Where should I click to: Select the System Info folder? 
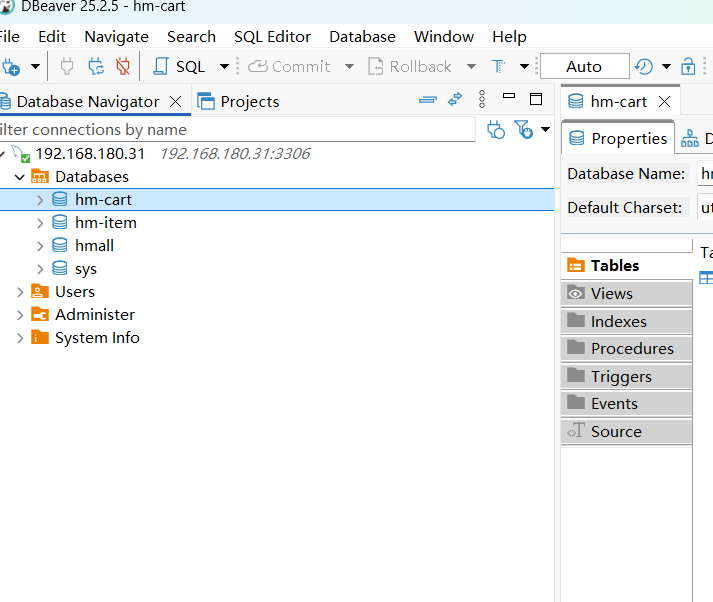point(97,338)
